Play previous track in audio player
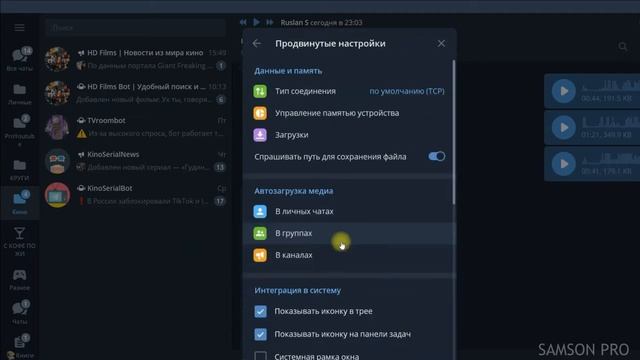Screen dimensions: 640x360 (x=243, y=22)
